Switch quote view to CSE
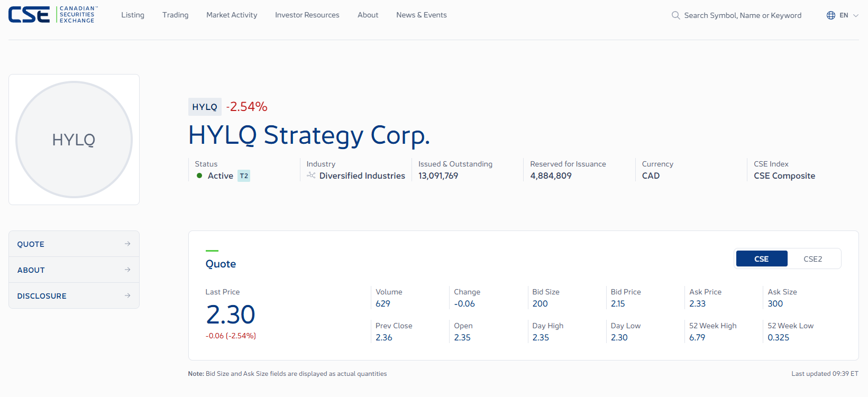The image size is (868, 397). 762,258
